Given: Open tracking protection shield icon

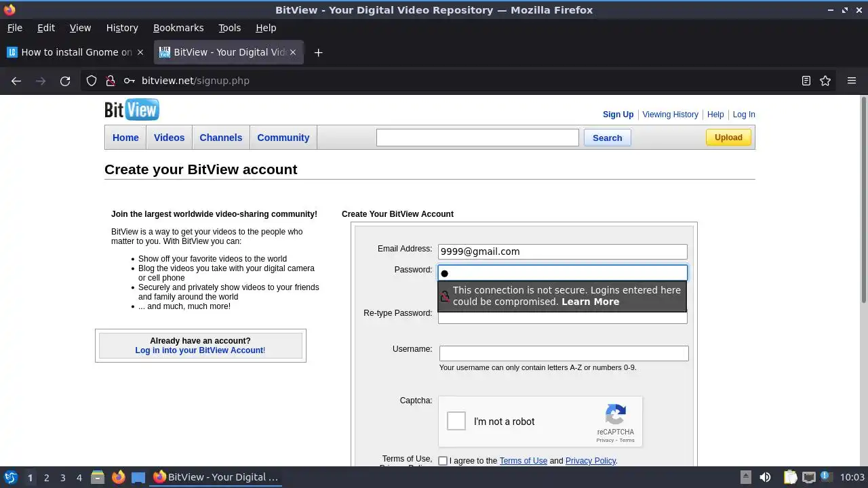Looking at the screenshot, I should (x=92, y=81).
